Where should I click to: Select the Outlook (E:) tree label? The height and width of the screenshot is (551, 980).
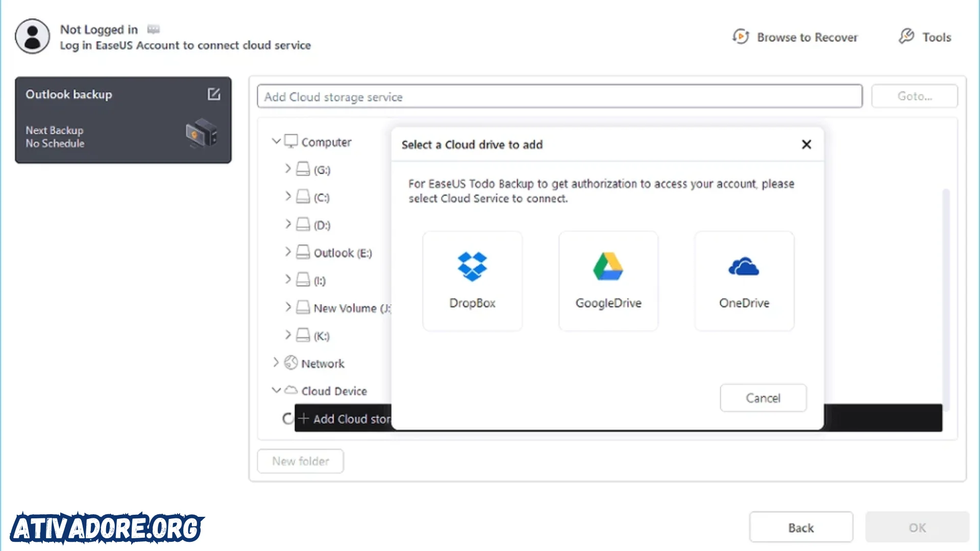[342, 253]
